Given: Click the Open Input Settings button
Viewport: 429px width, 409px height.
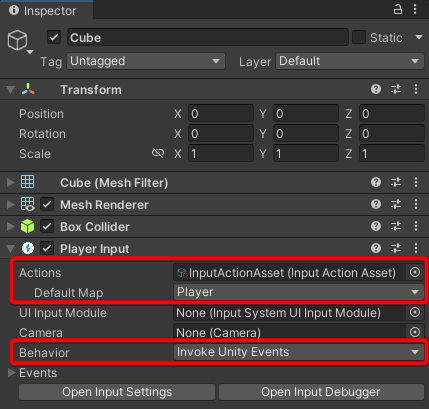Looking at the screenshot, I should [x=117, y=392].
